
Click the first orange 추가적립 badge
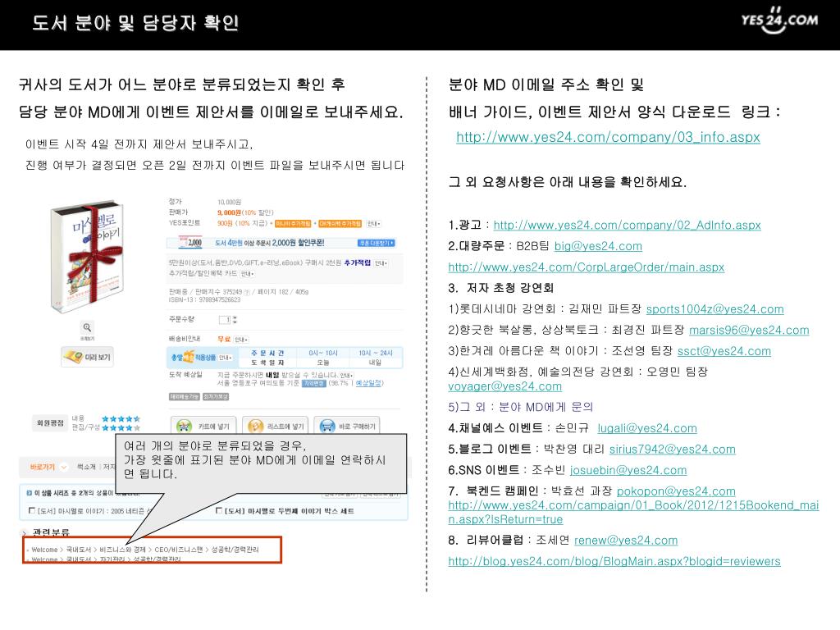coord(293,223)
